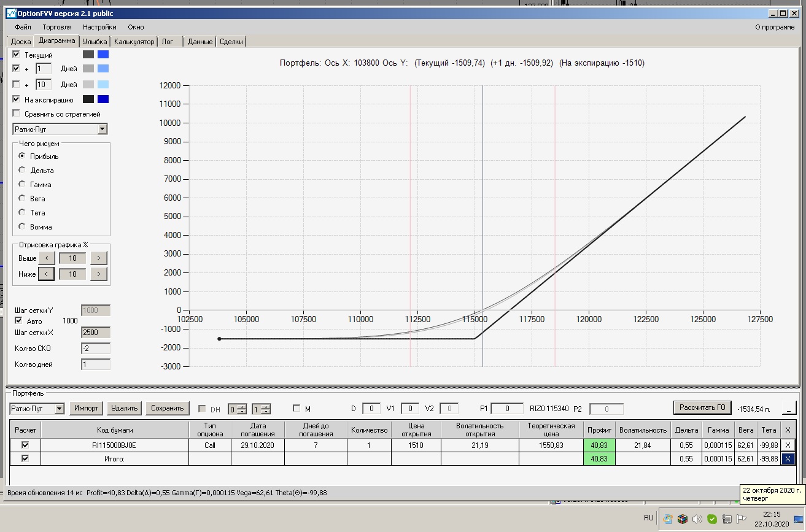Enable the +10 Дней curve checkbox
Screen dimensions: 806x532
point(17,85)
